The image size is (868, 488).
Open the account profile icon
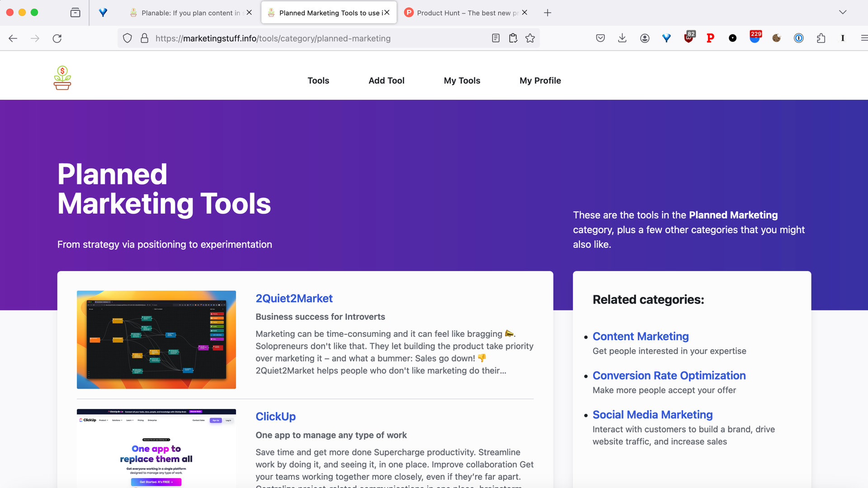click(x=645, y=38)
